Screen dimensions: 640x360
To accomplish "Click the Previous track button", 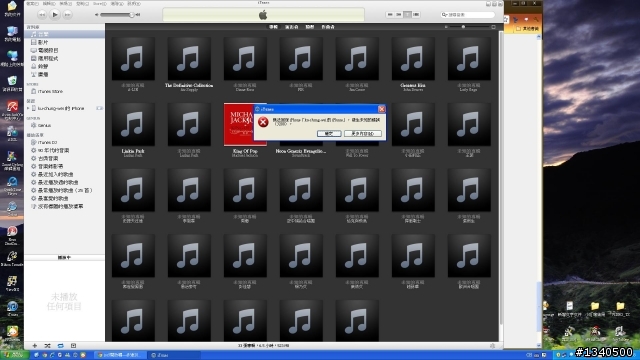I will click(42, 15).
